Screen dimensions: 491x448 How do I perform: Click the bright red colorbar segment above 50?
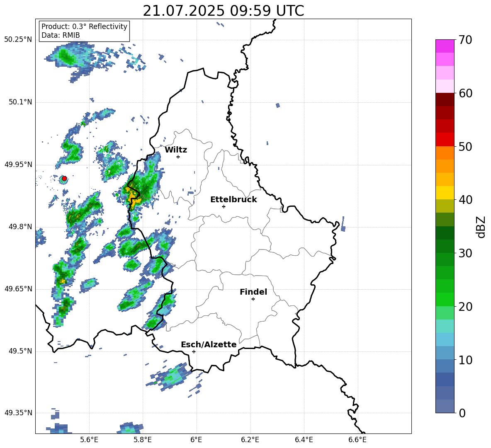pyautogui.click(x=445, y=139)
